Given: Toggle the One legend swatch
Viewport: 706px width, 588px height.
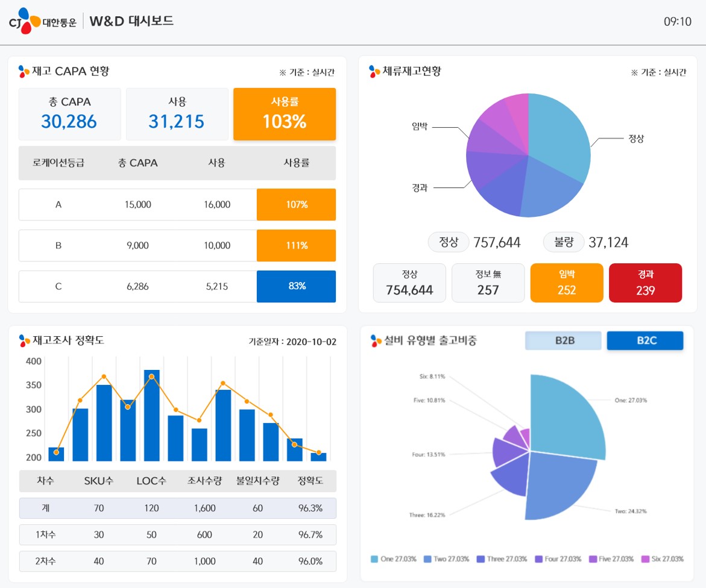Looking at the screenshot, I should (374, 559).
